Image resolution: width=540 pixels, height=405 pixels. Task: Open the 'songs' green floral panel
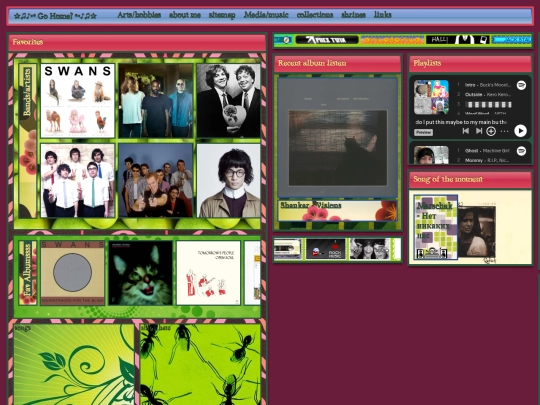coord(74,364)
